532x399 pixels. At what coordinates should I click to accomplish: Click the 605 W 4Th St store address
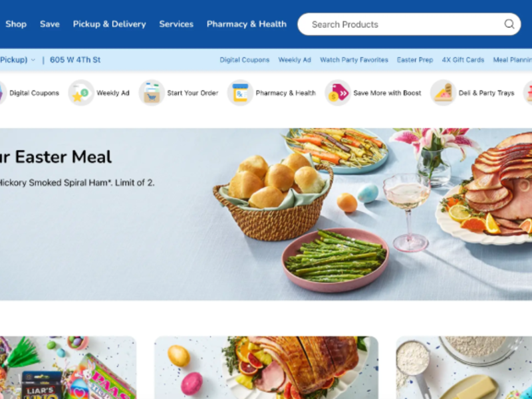tap(75, 60)
